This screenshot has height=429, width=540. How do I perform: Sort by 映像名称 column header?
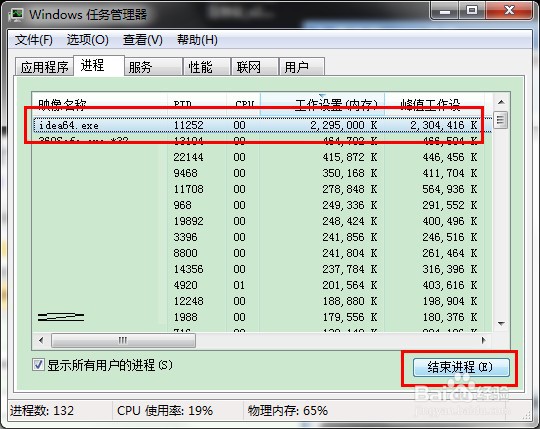pos(100,103)
